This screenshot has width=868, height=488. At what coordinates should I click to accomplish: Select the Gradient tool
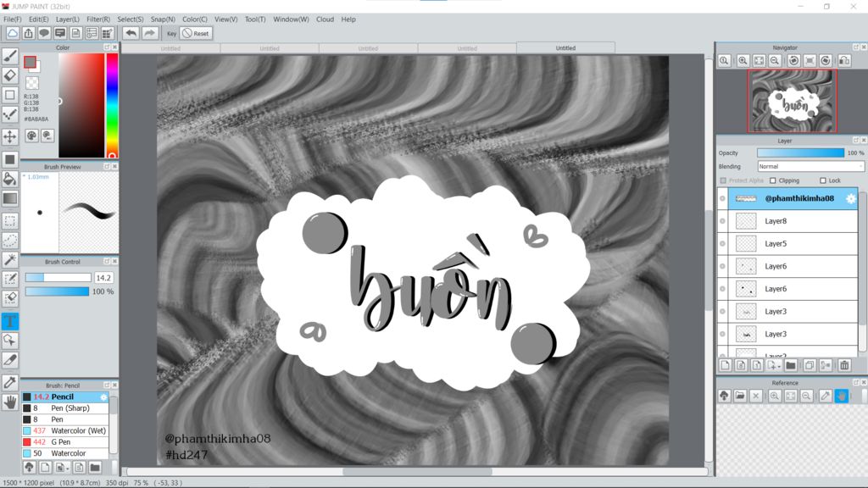tap(10, 198)
